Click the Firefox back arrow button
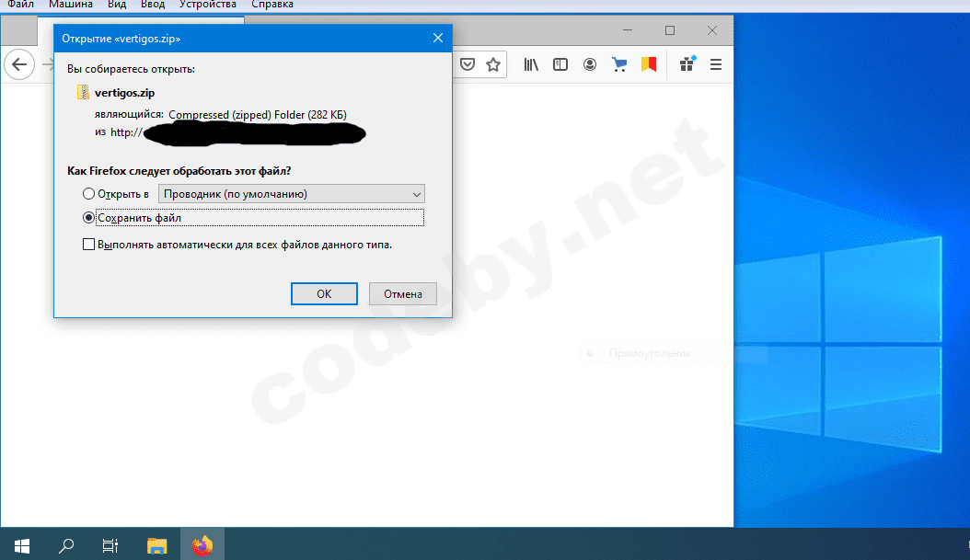The width and height of the screenshot is (970, 560). 19,64
